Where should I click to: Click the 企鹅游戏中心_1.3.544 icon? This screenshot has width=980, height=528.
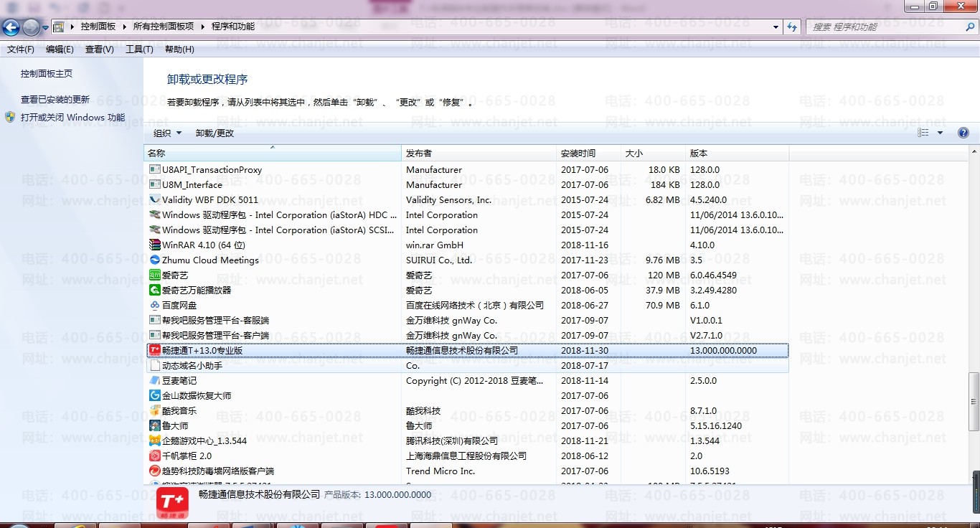pyautogui.click(x=154, y=441)
